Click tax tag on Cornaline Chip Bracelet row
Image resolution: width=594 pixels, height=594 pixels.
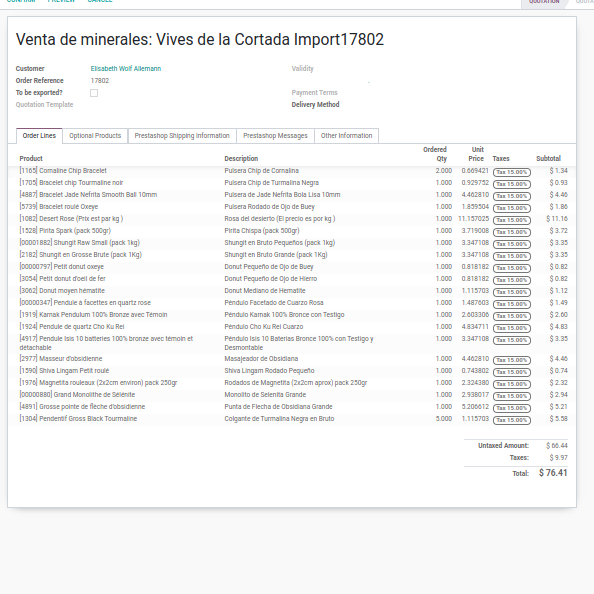tap(511, 172)
